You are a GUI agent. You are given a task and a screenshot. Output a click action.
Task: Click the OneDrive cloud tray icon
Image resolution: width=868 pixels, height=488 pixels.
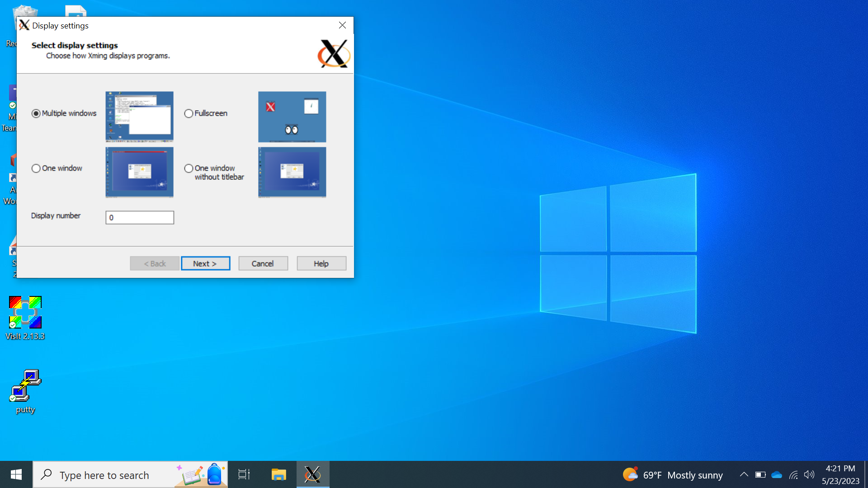[777, 475]
